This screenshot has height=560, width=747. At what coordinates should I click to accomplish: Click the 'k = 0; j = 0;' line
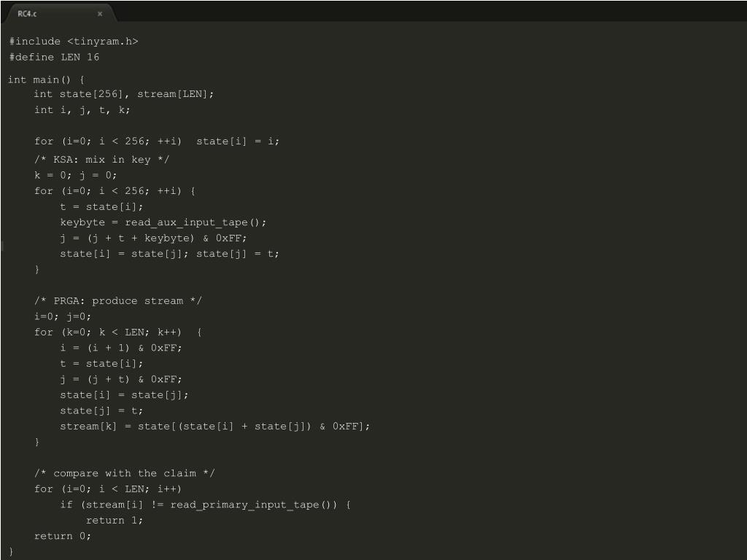point(75,175)
